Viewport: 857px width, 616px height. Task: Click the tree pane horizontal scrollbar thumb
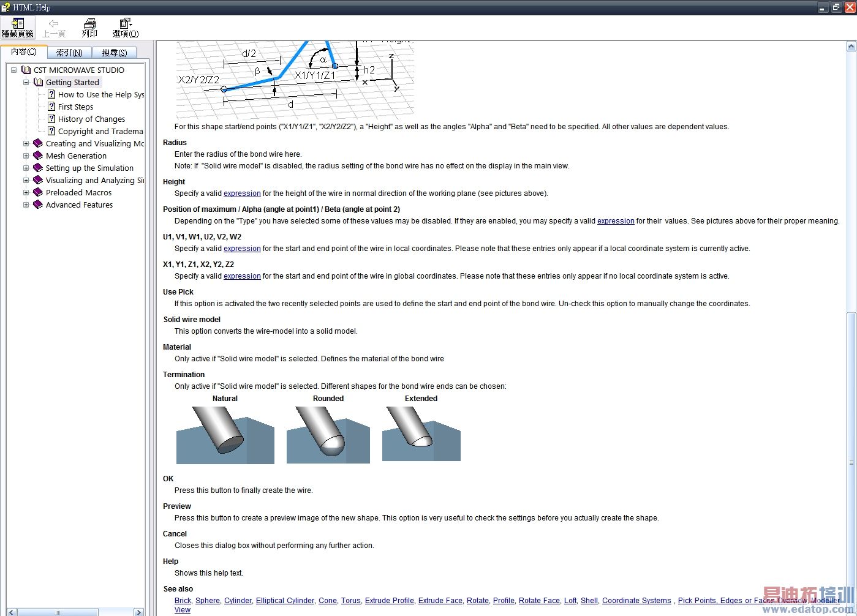click(x=58, y=612)
